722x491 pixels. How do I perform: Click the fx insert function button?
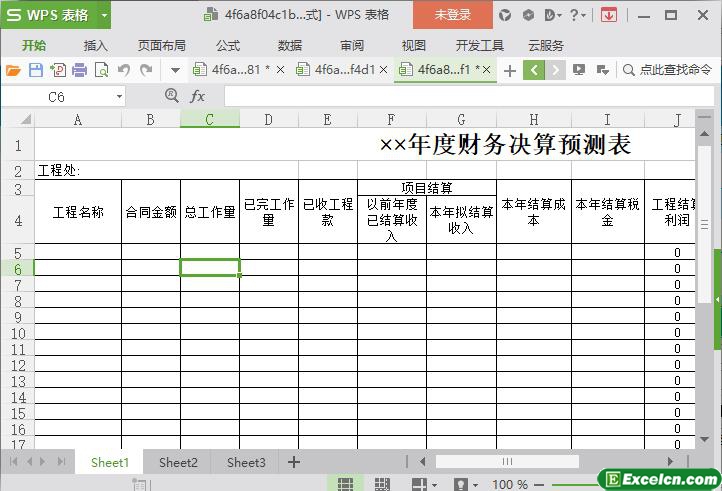(197, 96)
